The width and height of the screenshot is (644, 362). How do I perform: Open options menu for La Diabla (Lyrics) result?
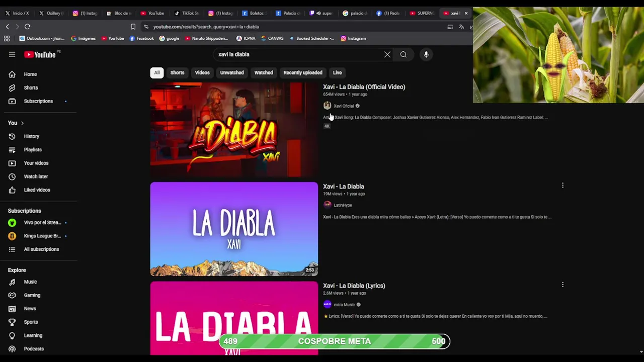[562, 285]
